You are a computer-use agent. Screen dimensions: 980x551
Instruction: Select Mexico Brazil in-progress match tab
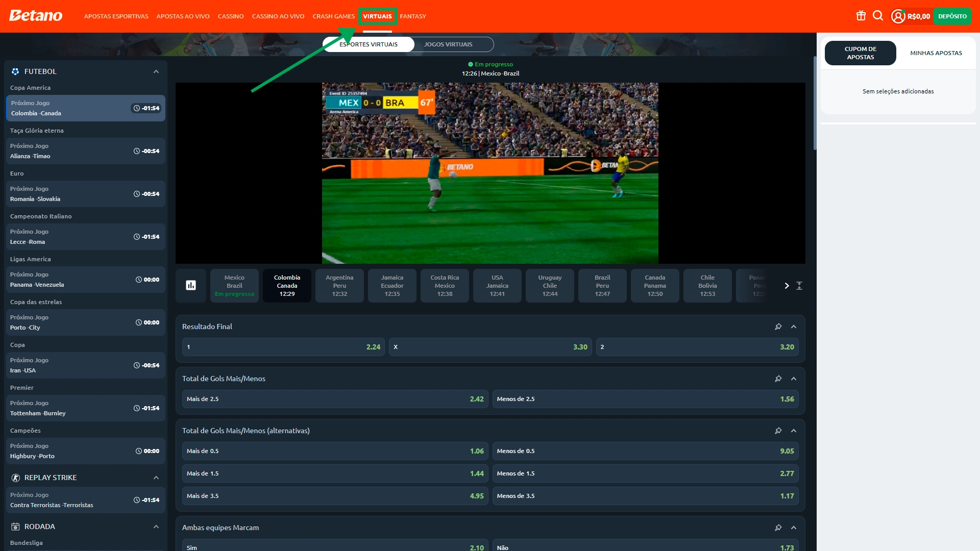point(234,286)
